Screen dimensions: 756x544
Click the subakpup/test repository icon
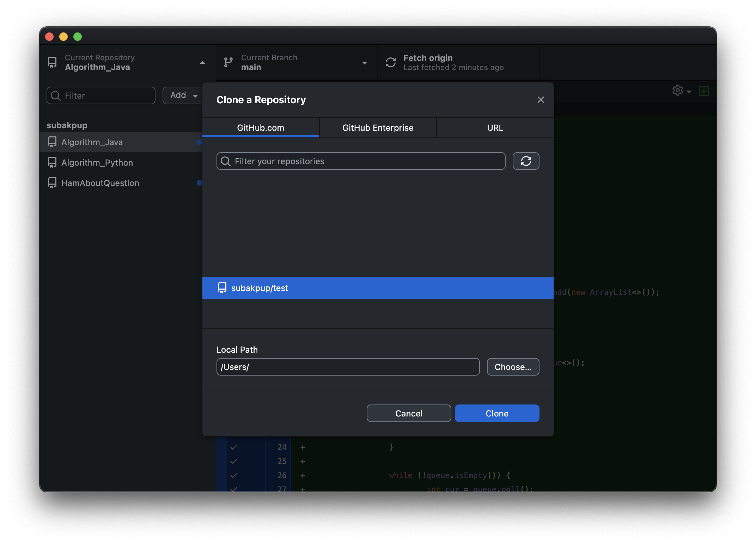222,288
